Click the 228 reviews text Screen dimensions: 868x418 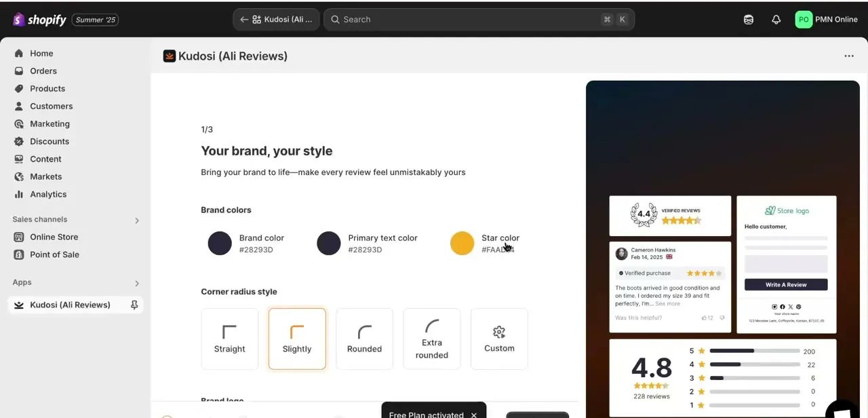click(x=652, y=396)
